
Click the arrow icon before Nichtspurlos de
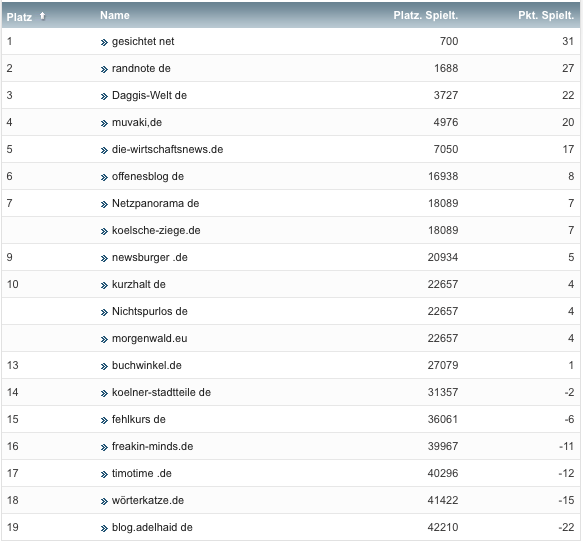[x=104, y=312]
